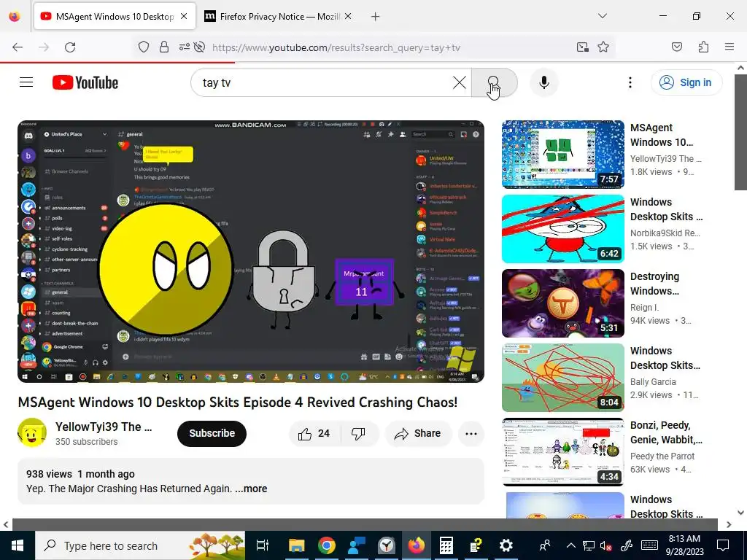Share this video
Image resolution: width=747 pixels, height=560 pixels.
pyautogui.click(x=417, y=433)
